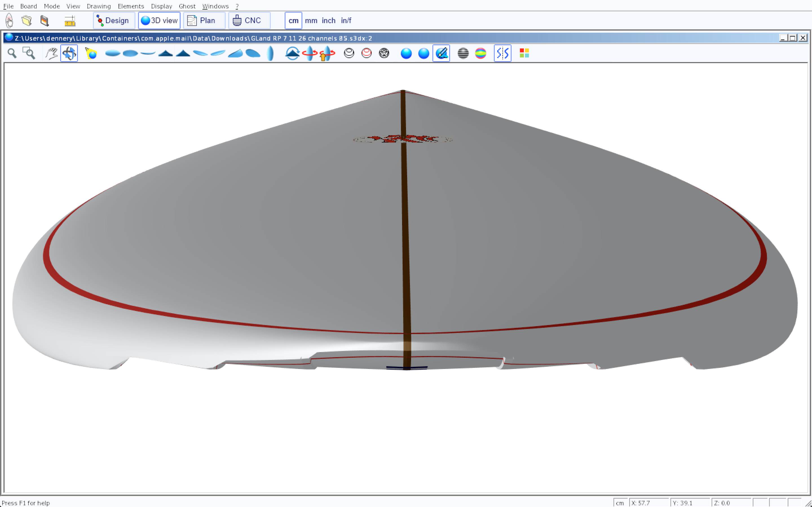Image resolution: width=812 pixels, height=507 pixels.
Task: Click the light source position icon
Action: 91,53
